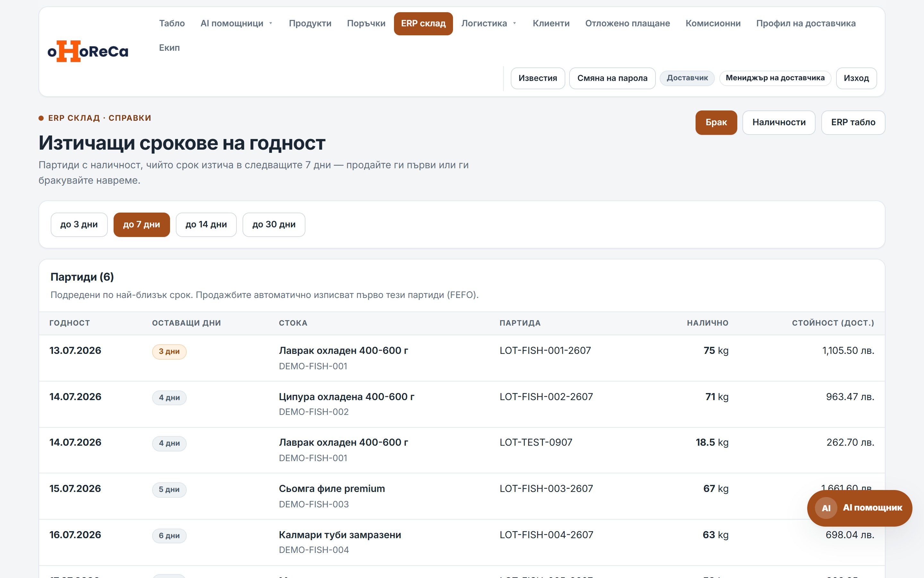Click the 1,105.50 лв. value
This screenshot has width=924, height=578.
[848, 350]
